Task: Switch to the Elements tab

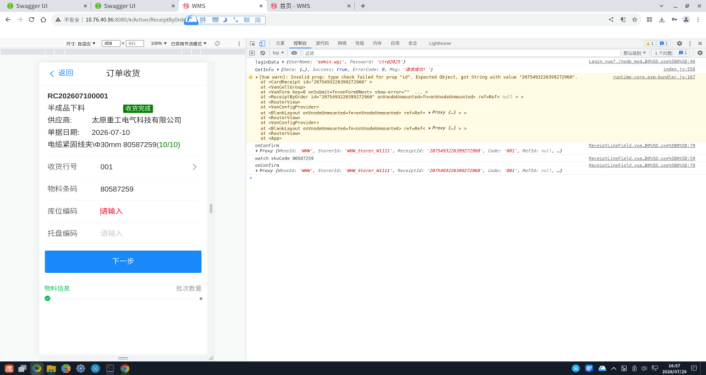Action: (x=280, y=43)
